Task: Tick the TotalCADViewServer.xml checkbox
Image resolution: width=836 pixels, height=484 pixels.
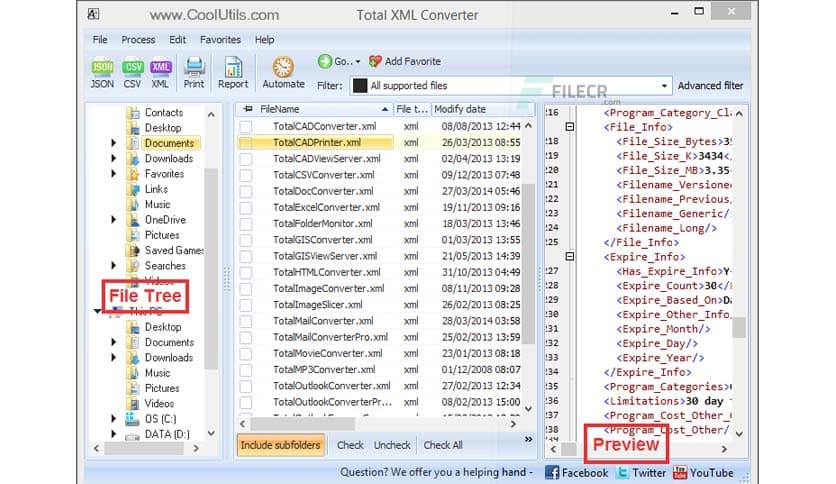Action: pyautogui.click(x=246, y=159)
